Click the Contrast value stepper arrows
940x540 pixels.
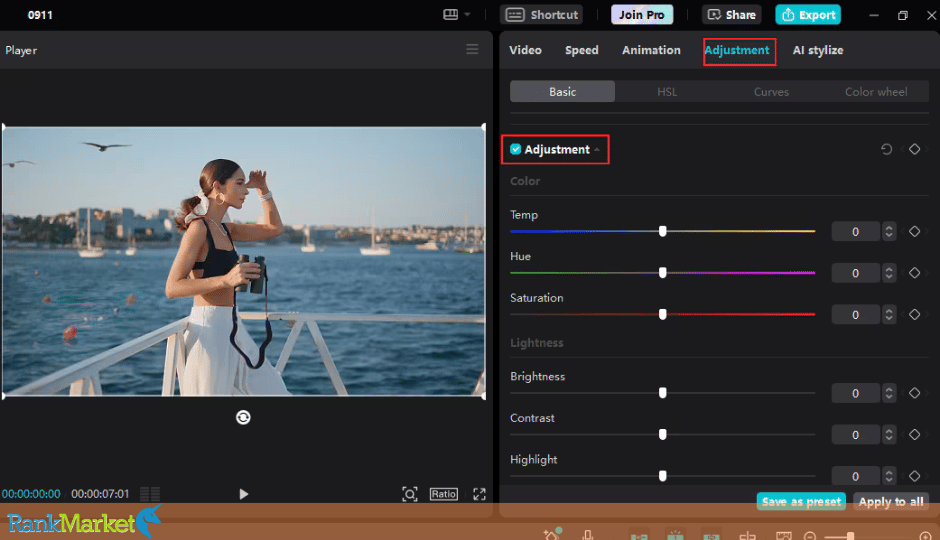click(889, 435)
